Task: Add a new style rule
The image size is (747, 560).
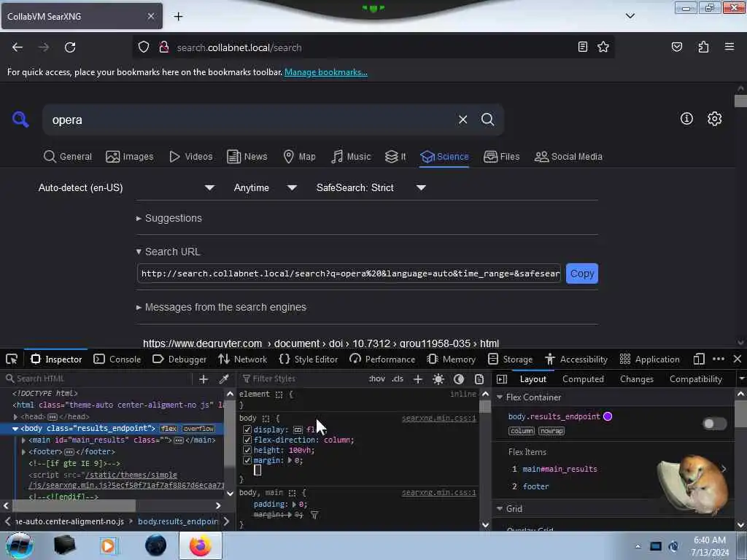Action: pyautogui.click(x=418, y=379)
